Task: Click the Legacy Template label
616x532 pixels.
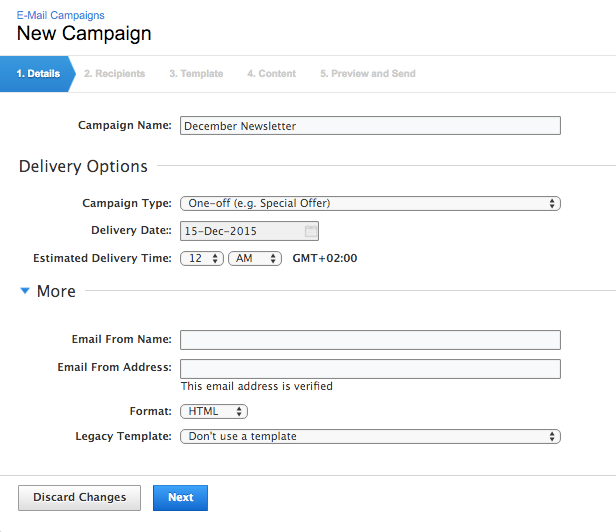Action: [123, 436]
